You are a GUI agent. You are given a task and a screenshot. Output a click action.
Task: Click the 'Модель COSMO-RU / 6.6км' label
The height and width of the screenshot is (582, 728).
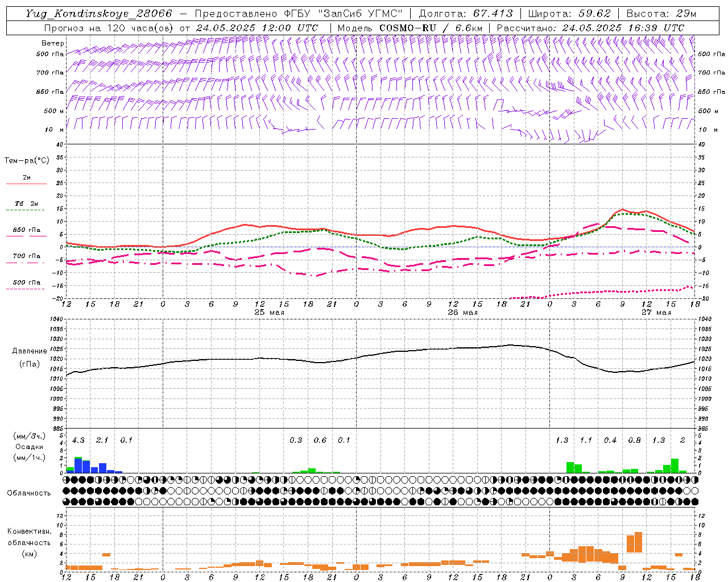pos(410,28)
